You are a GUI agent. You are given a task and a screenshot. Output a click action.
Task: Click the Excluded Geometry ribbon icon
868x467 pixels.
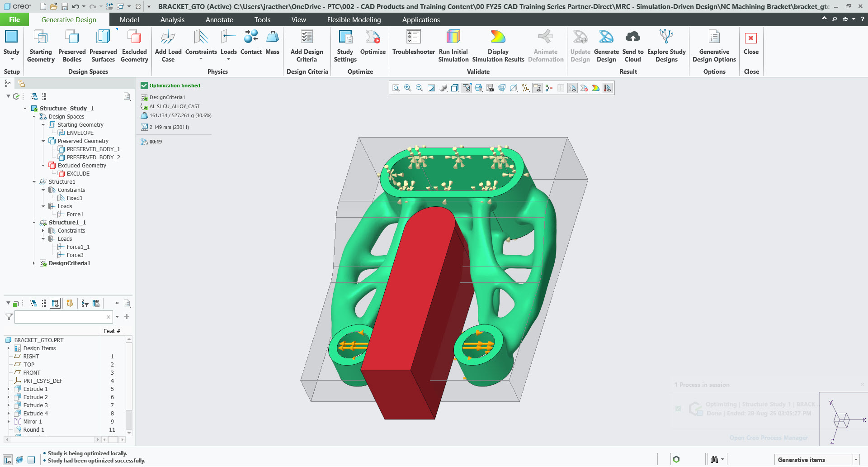(x=134, y=45)
